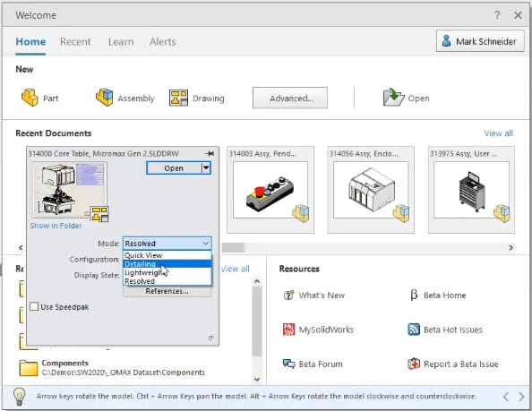Select Lightweight mode option
Viewport: 532px width, 411px height.
coord(167,272)
